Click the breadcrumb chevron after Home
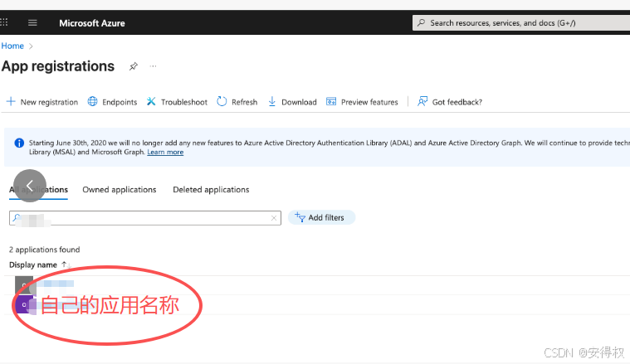The width and height of the screenshot is (630, 364). pos(31,46)
